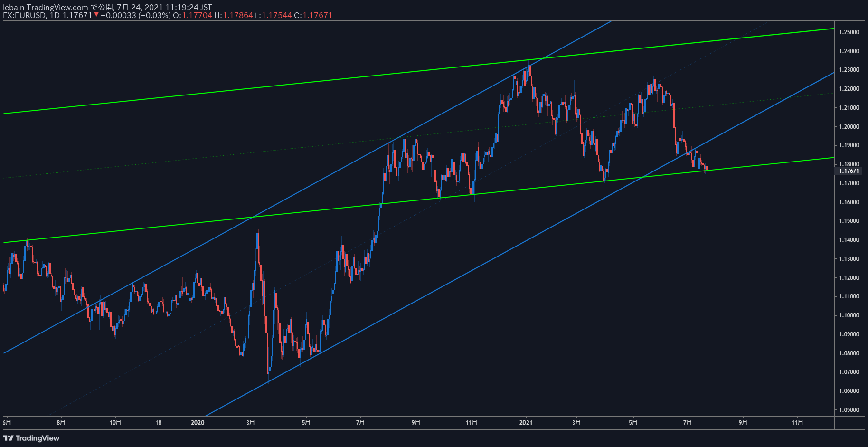The image size is (868, 447).
Task: Click the low value L:1.17544
Action: coord(274,15)
